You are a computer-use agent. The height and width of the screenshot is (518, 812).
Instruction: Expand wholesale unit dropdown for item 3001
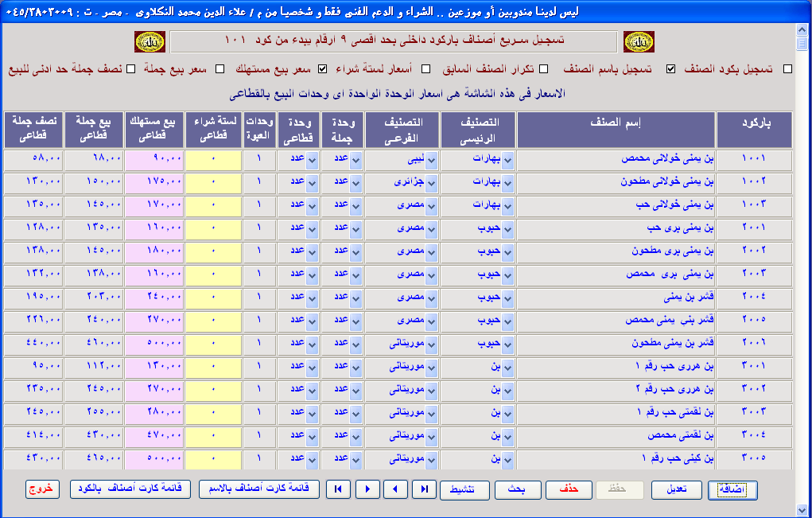355,368
